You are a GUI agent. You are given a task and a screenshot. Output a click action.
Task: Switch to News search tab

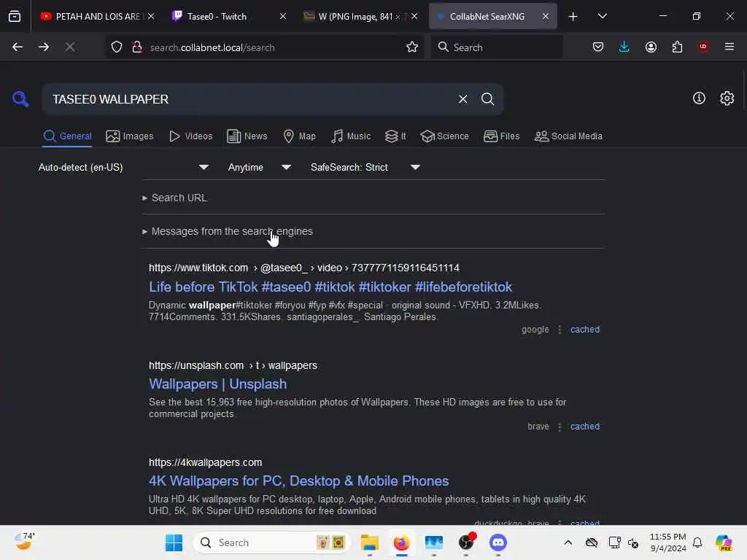point(247,136)
